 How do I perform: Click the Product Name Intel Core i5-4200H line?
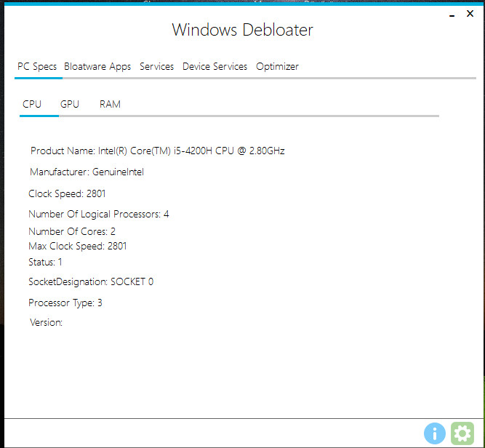point(158,151)
